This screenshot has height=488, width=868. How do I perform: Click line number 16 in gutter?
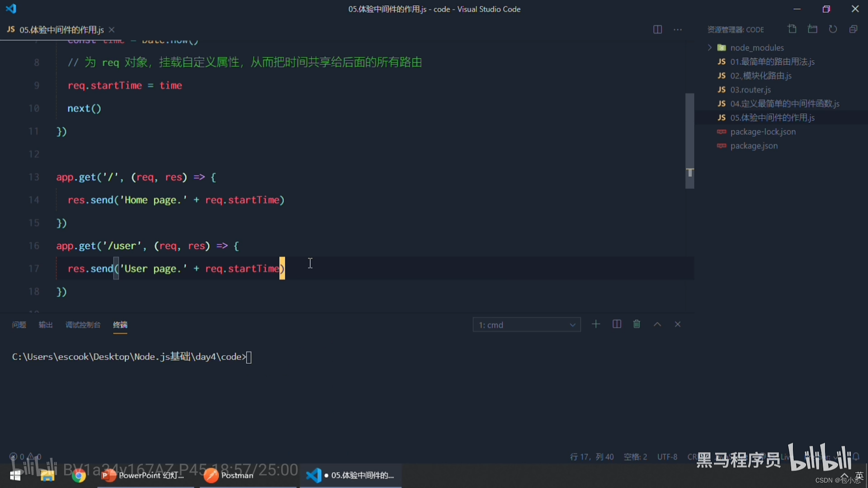point(34,246)
